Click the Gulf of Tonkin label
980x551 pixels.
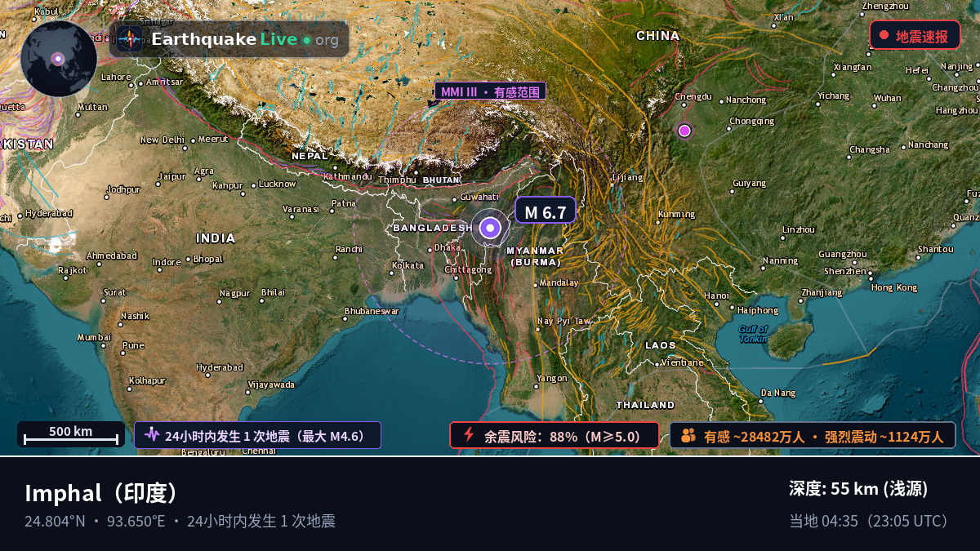pos(753,334)
